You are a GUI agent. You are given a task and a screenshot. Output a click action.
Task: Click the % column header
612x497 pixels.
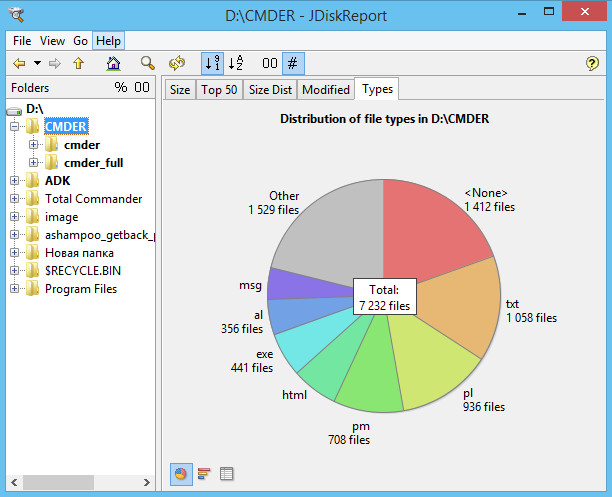pos(121,87)
